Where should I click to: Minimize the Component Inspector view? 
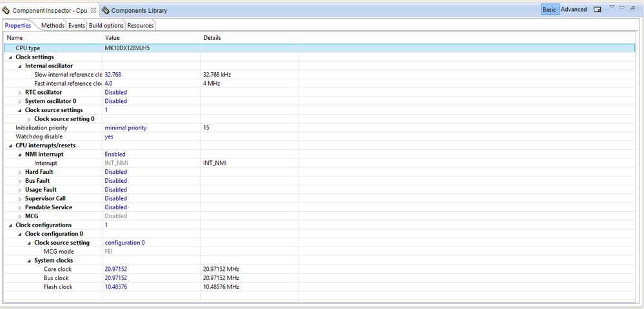(x=621, y=7)
